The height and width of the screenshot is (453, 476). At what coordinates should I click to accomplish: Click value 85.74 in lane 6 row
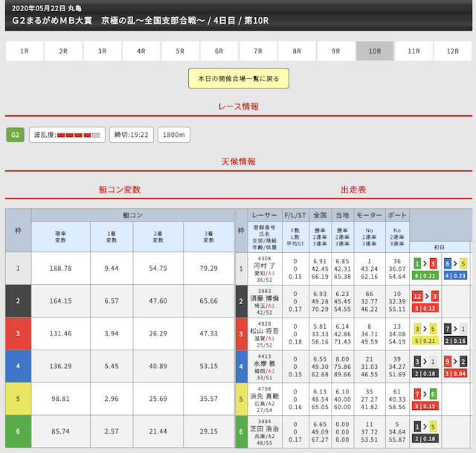coord(61,431)
